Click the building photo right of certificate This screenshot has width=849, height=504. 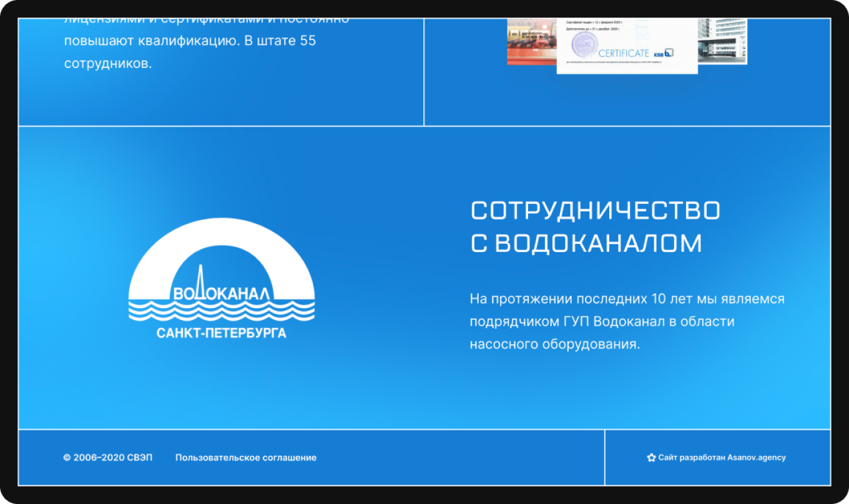[722, 41]
